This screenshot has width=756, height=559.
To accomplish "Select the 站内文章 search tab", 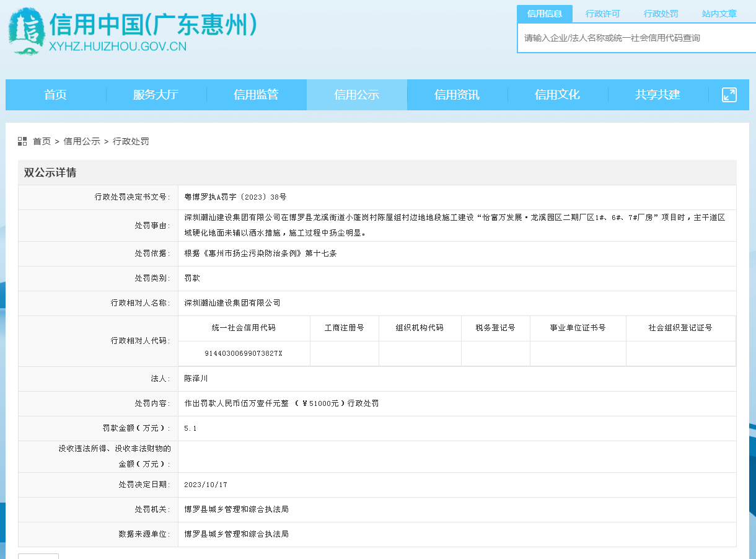I will coord(719,14).
